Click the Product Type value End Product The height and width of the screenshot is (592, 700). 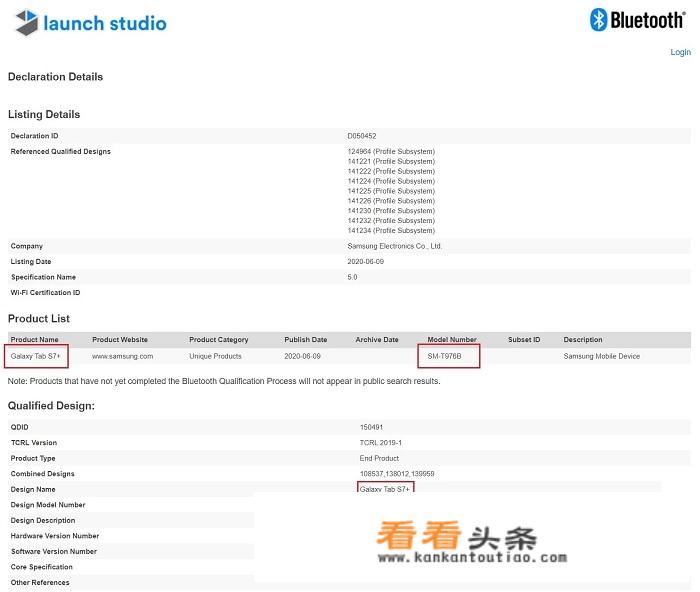click(x=379, y=459)
